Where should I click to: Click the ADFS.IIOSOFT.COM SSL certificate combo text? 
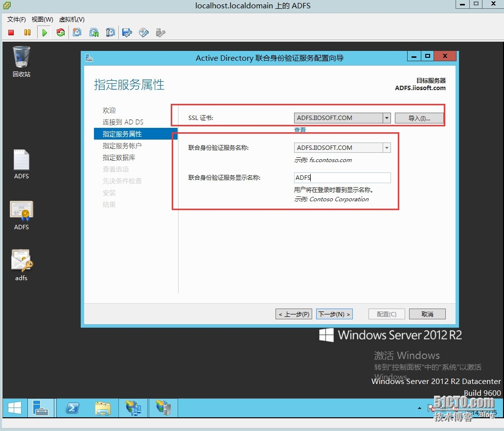point(324,118)
